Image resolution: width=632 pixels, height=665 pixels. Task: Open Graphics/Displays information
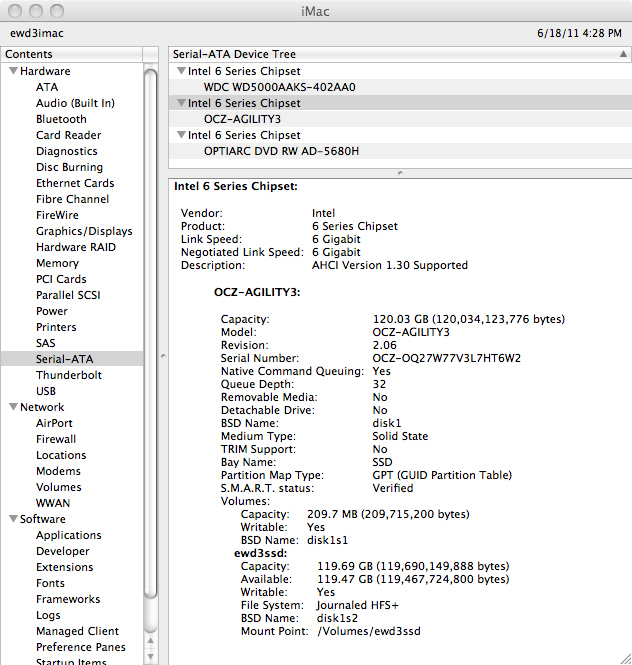pyautogui.click(x=84, y=231)
